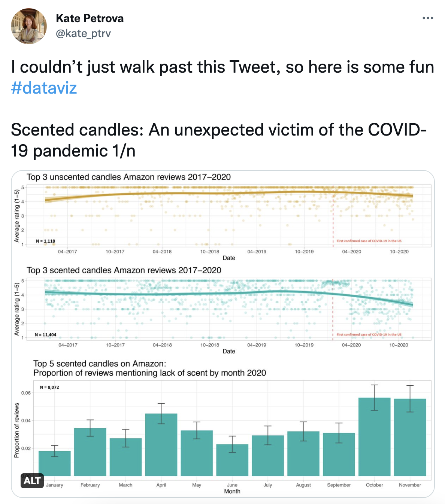Open the #dataviz hashtag link
The width and height of the screenshot is (445, 504).
pos(44,88)
